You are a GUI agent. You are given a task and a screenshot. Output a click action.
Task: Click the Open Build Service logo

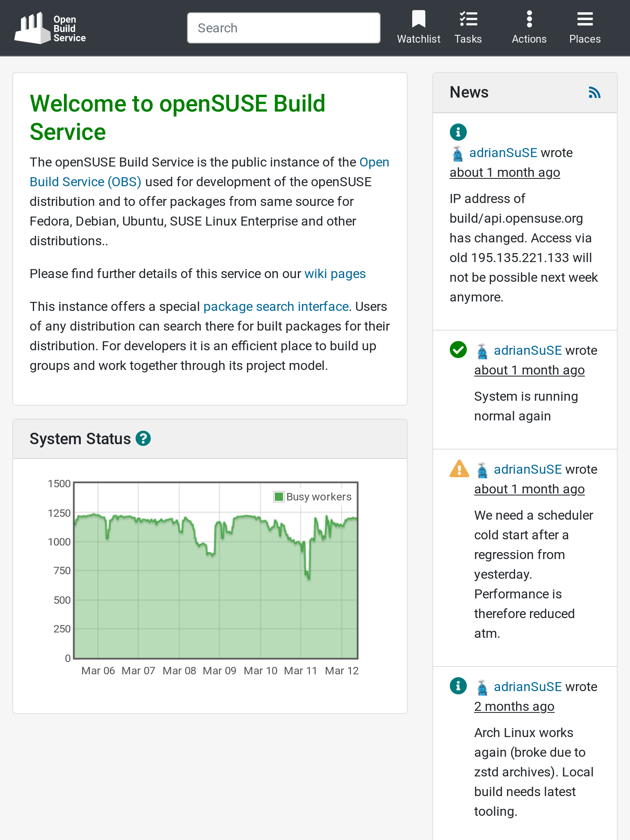pos(50,28)
